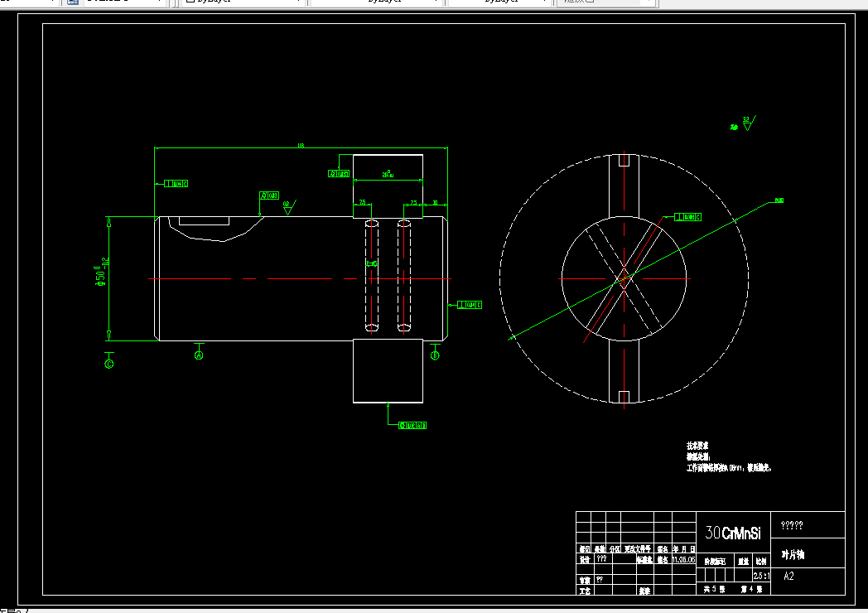Select the 叶片轴 part name text
Screen dimensions: 868x613
(x=793, y=554)
